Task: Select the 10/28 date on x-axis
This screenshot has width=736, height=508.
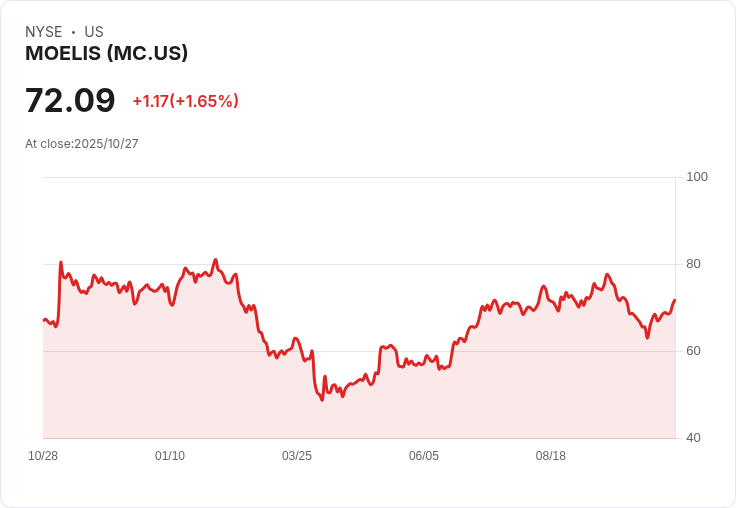Action: [x=43, y=456]
